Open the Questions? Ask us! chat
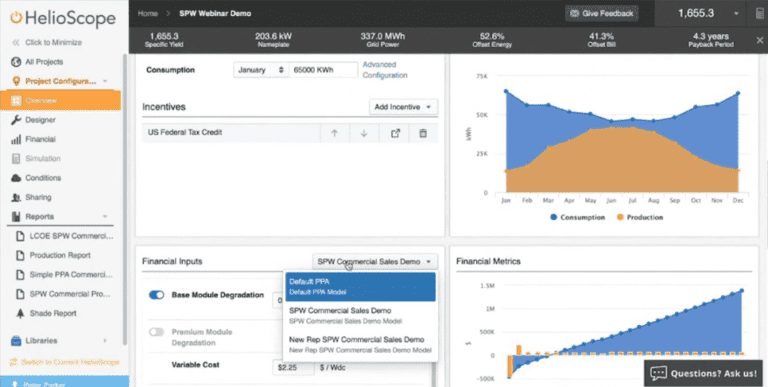Screen dimensions: 768x387 click(703, 373)
